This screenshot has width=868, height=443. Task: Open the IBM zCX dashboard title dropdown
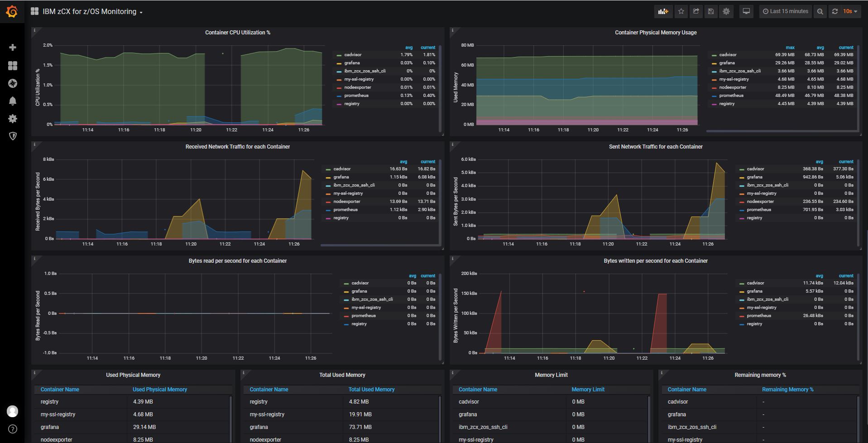92,12
